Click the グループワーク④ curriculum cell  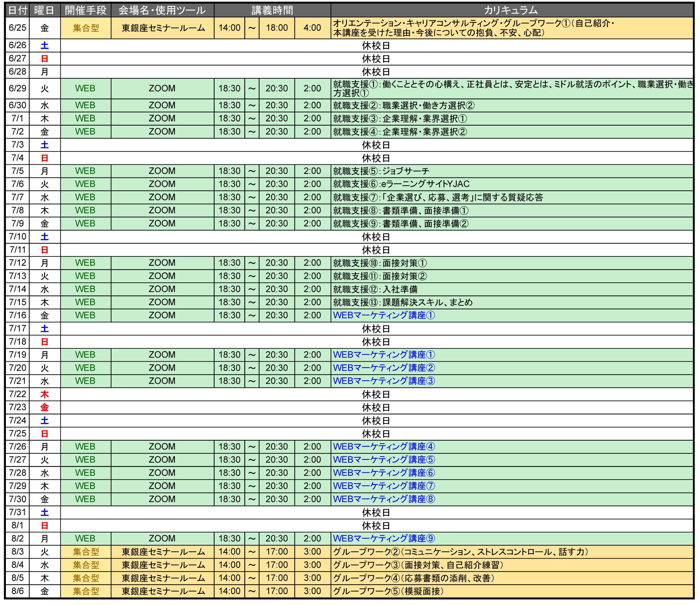[512, 578]
